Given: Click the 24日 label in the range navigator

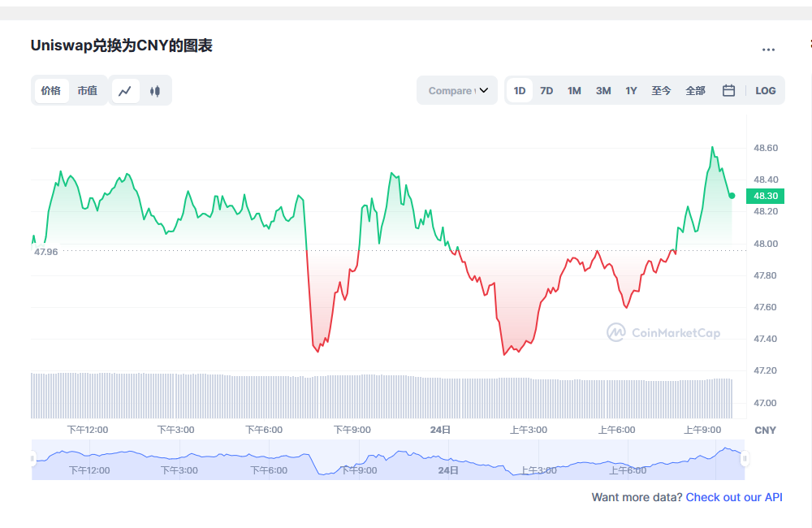Looking at the screenshot, I should (448, 470).
